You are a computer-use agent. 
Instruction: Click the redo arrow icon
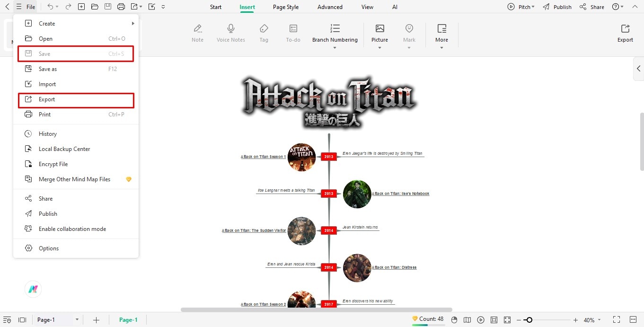(68, 7)
